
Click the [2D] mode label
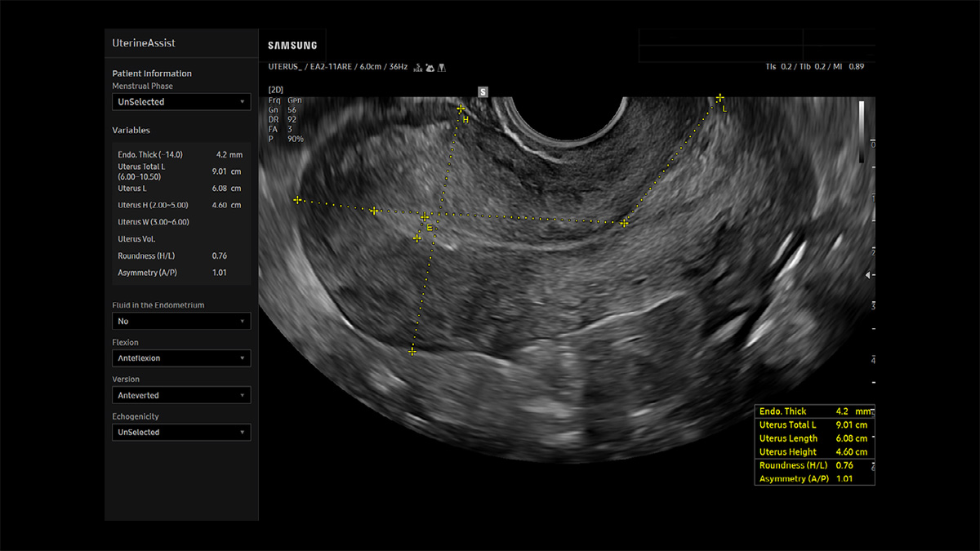click(x=276, y=89)
